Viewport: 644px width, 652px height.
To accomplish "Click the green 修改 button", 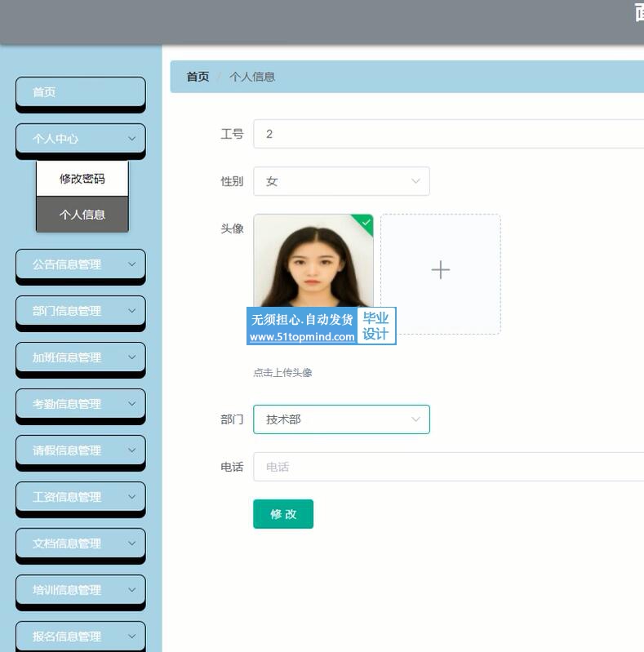I will [283, 514].
